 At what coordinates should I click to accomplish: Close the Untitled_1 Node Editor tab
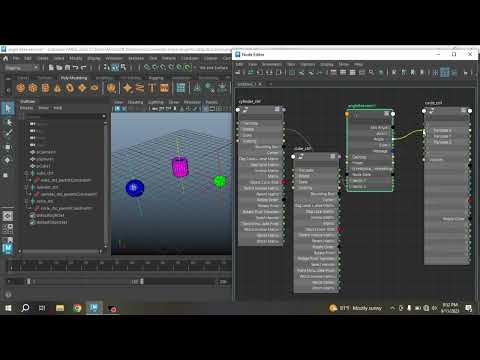pos(260,84)
